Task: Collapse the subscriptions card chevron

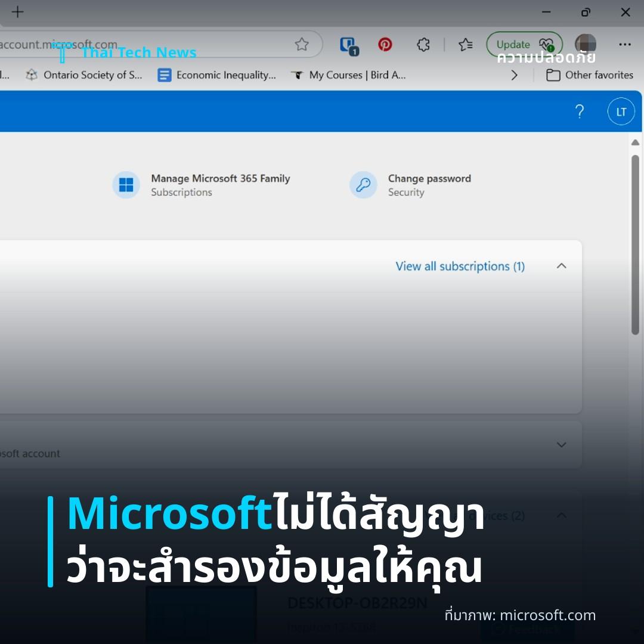Action: pos(562,266)
